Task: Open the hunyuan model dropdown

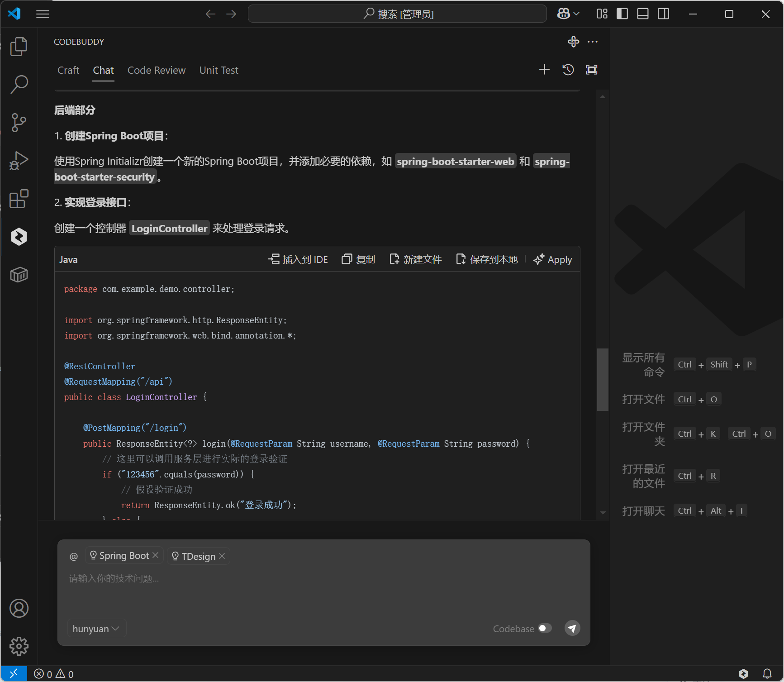Action: pos(96,629)
